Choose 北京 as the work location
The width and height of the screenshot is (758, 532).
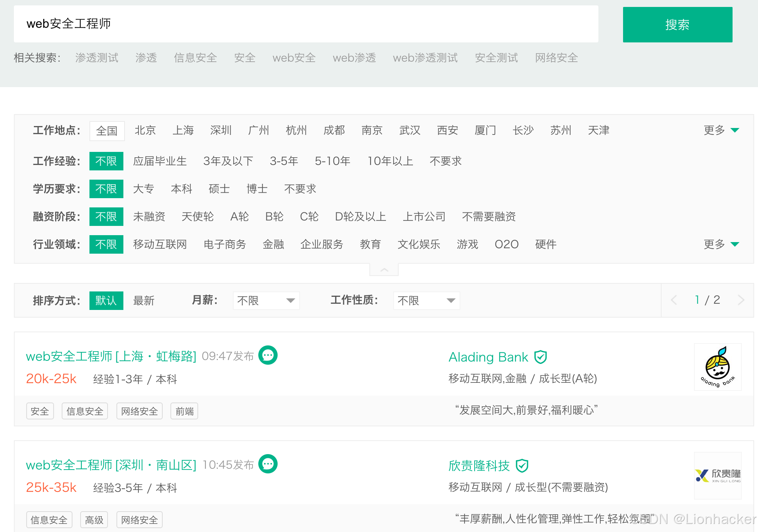145,130
